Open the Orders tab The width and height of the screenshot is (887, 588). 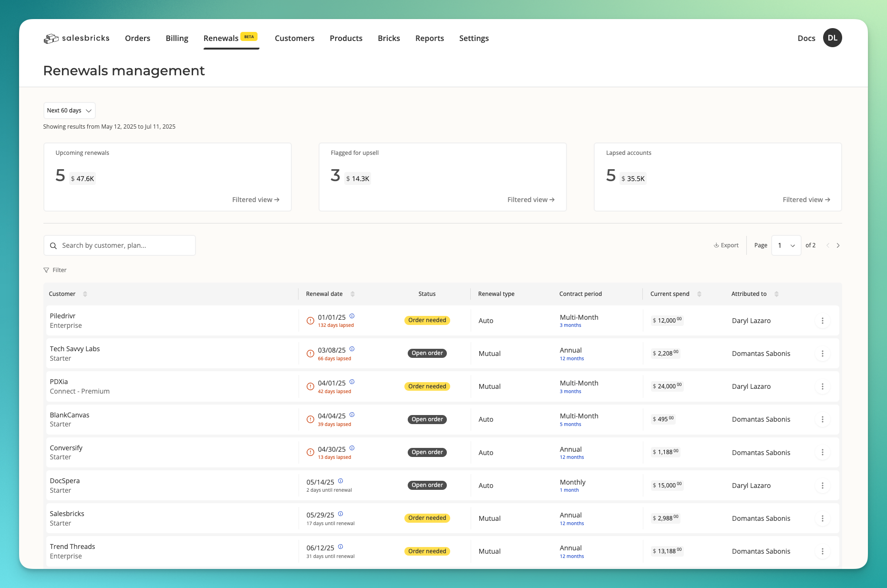(137, 38)
